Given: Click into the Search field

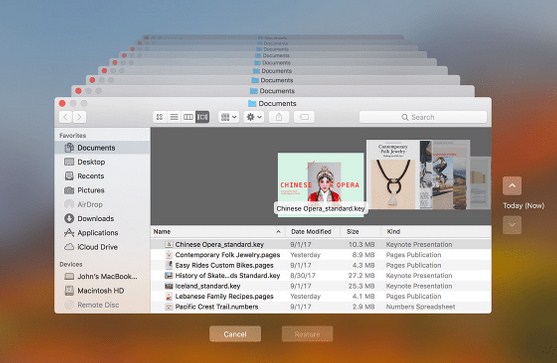Looking at the screenshot, I should click(x=423, y=117).
